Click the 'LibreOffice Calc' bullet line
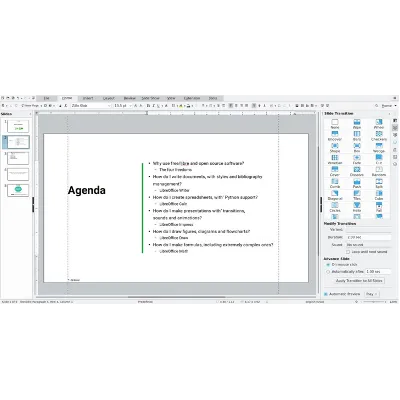Viewport: 400px width, 400px height. (173, 204)
